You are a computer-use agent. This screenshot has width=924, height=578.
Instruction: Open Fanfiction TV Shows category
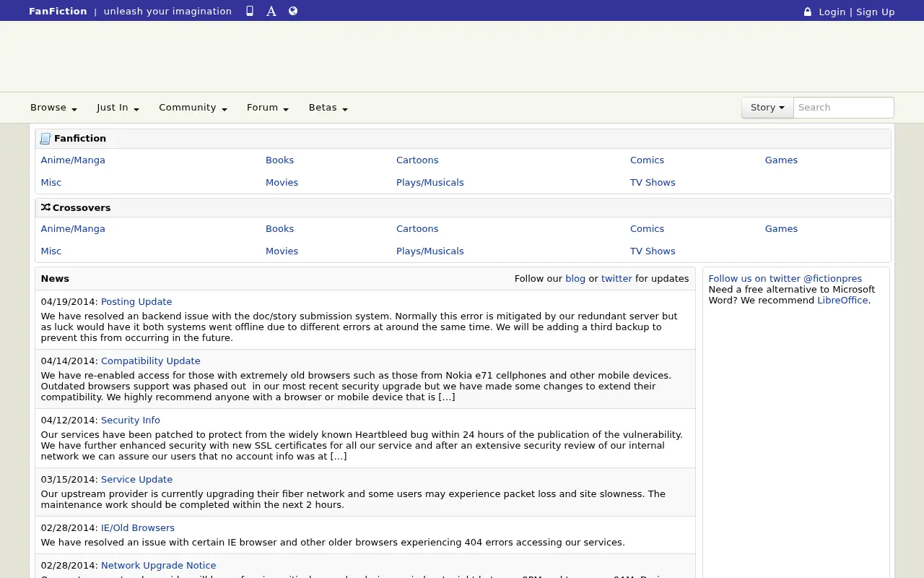(x=653, y=183)
